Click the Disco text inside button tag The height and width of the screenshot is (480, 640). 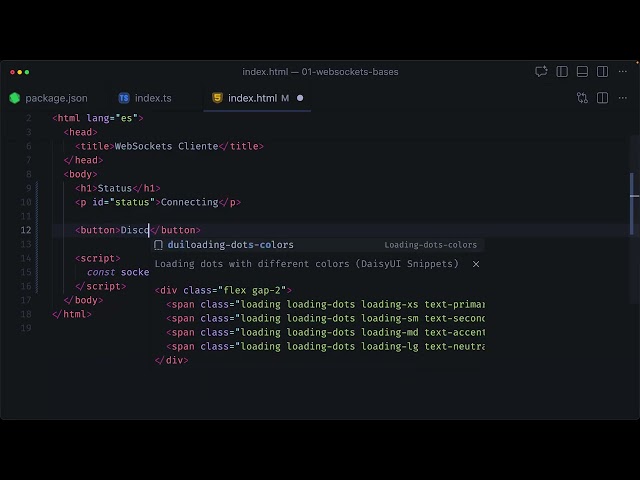[135, 230]
